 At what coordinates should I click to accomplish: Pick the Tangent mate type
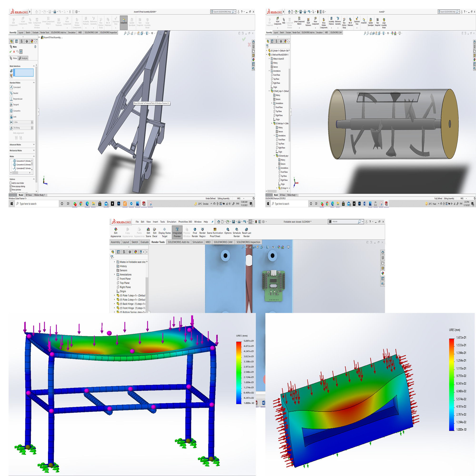(11, 105)
